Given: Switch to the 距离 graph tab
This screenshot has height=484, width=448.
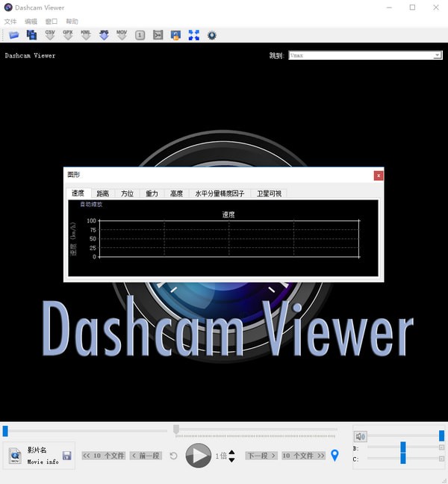Looking at the screenshot, I should point(102,193).
